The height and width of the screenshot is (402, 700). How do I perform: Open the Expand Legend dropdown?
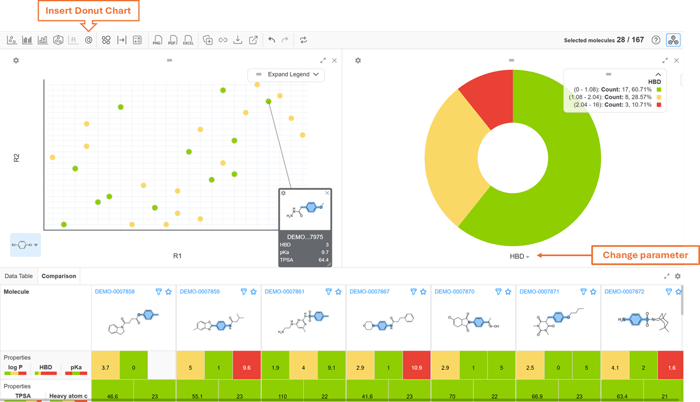(286, 75)
